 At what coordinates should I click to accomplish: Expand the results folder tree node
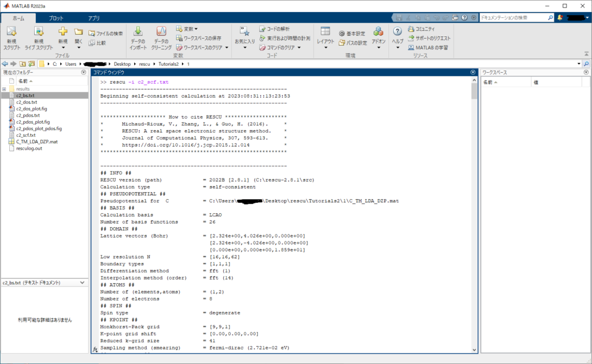tap(4, 89)
